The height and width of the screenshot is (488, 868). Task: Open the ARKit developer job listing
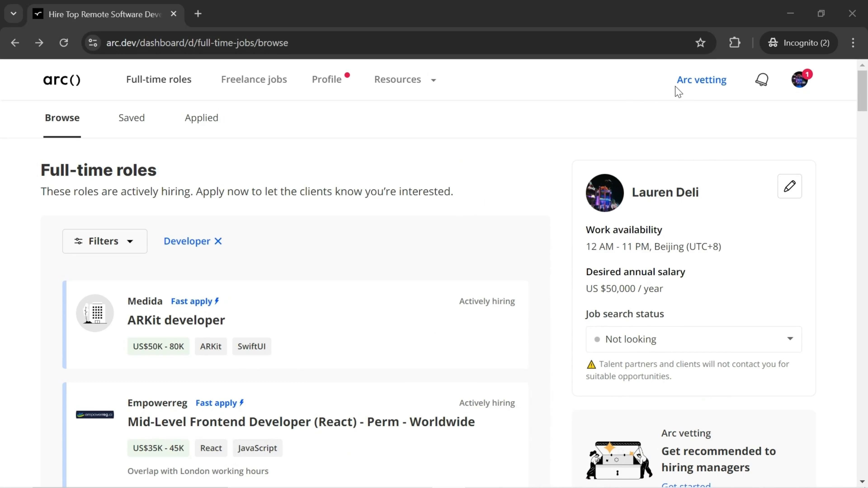tap(176, 320)
